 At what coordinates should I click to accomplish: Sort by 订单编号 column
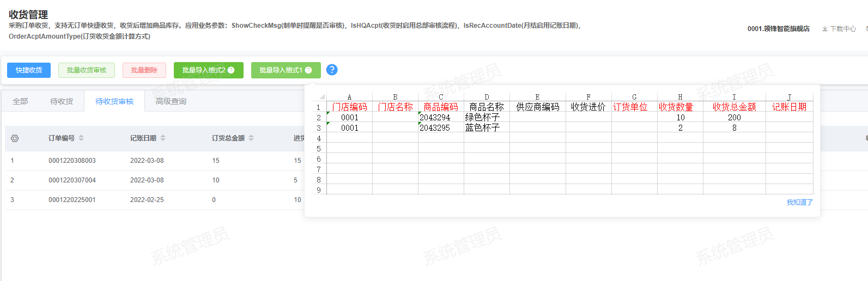pyautogui.click(x=81, y=138)
